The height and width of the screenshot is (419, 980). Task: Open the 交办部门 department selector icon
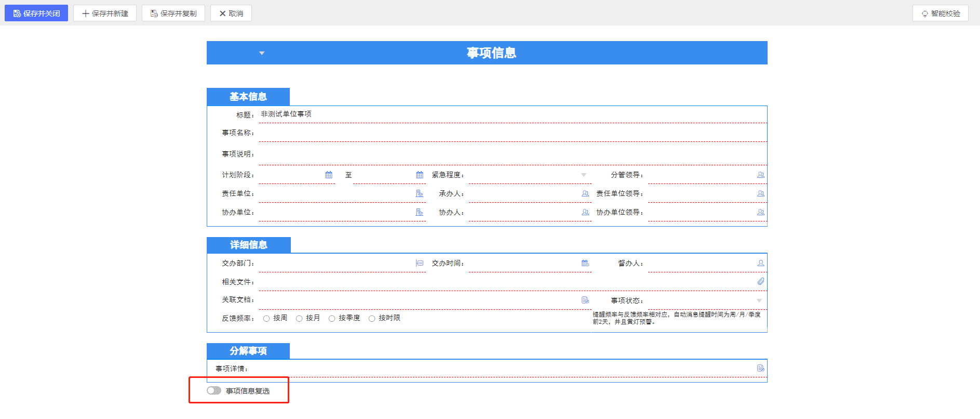(420, 263)
